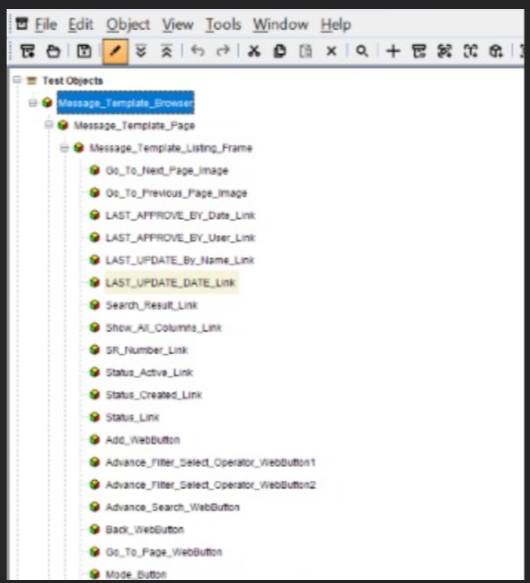Select Add_WebButton object

pos(143,440)
